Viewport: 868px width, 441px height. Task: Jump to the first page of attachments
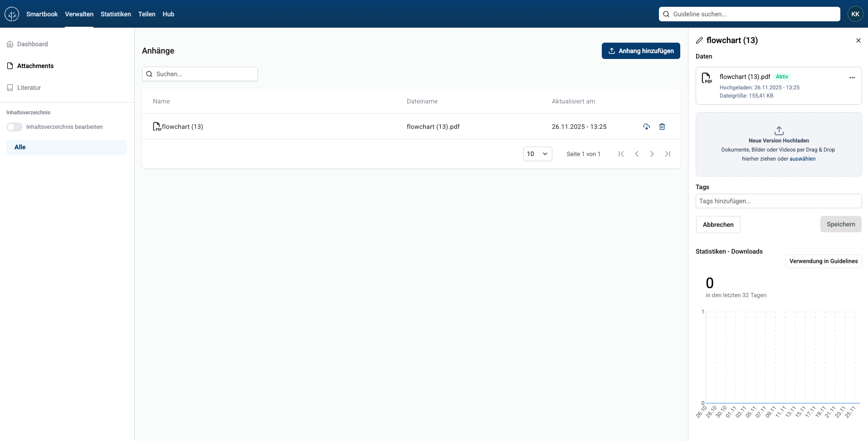pos(621,154)
